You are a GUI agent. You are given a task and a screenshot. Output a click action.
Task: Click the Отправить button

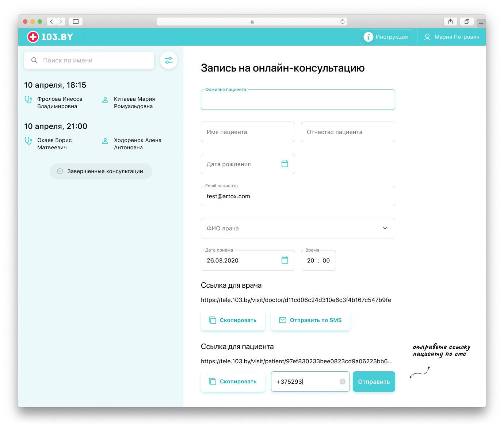tap(374, 382)
